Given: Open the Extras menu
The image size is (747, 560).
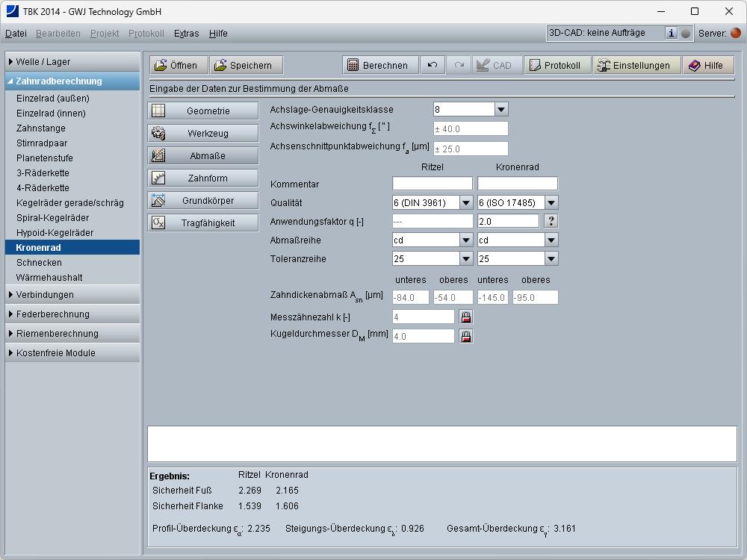Looking at the screenshot, I should tap(186, 34).
